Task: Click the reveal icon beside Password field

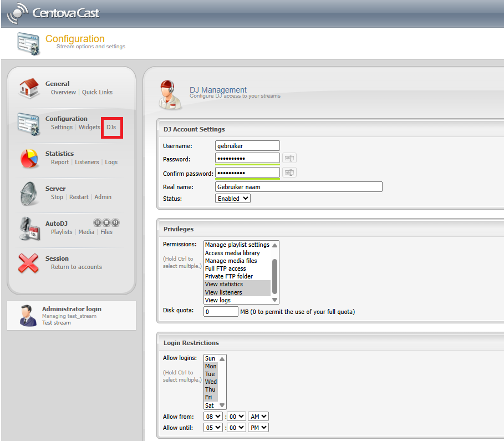Action: (289, 159)
